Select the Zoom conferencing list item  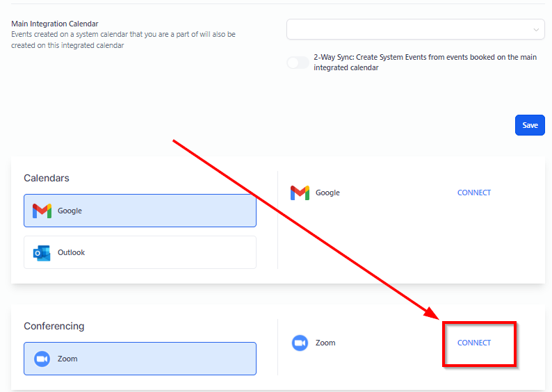click(140, 359)
